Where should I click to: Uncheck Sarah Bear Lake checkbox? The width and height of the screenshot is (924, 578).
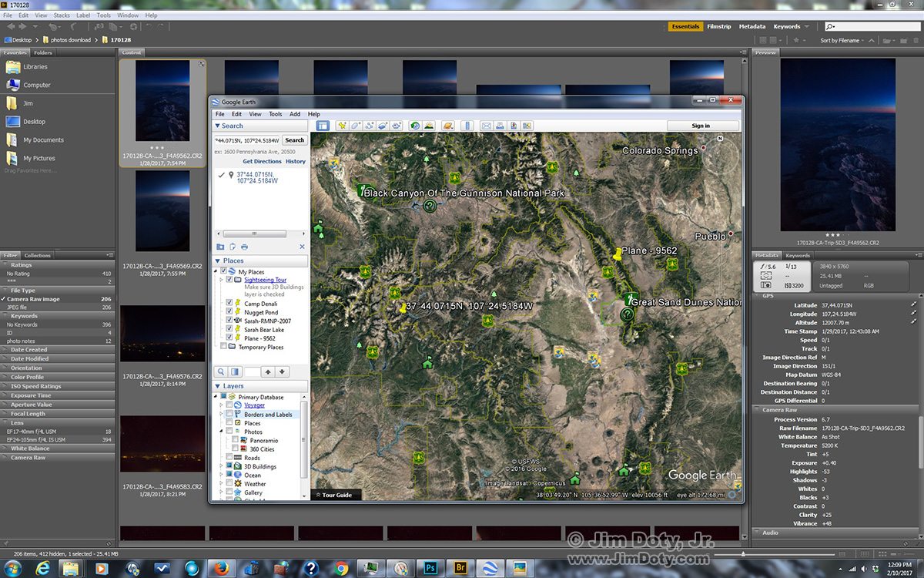(x=229, y=329)
